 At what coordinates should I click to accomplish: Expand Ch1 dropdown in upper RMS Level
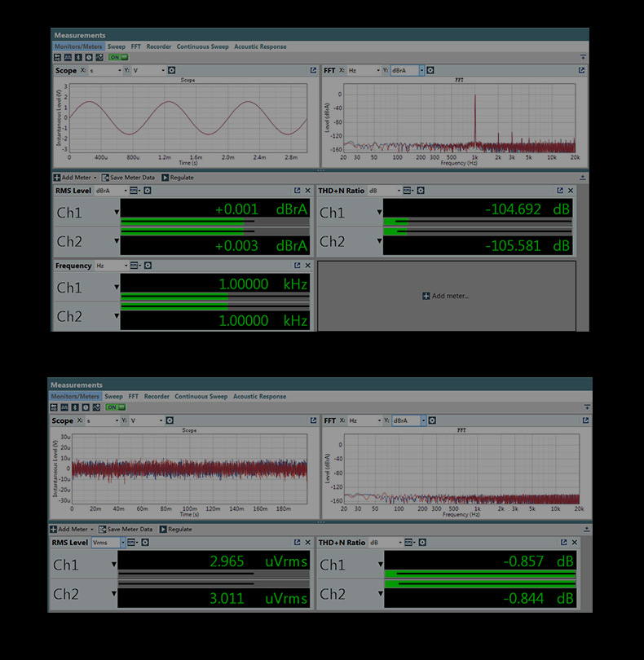(x=117, y=212)
